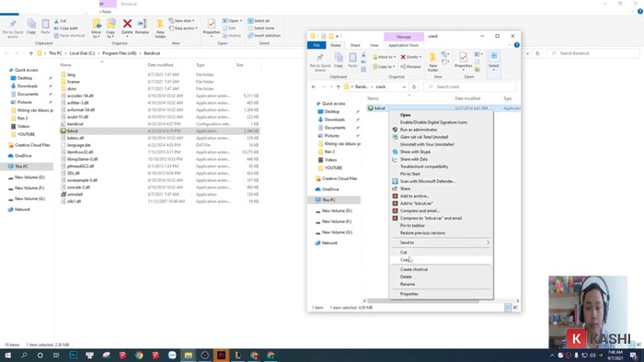Switch to Share tab in crack window
Viewport: 644px width, 362px height.
[355, 45]
